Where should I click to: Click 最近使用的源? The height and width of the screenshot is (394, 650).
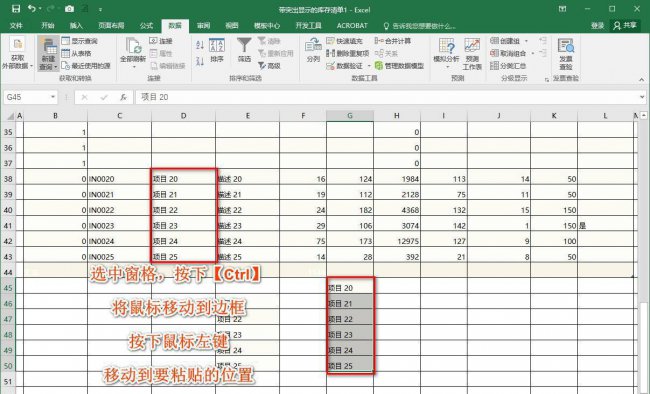[x=86, y=66]
